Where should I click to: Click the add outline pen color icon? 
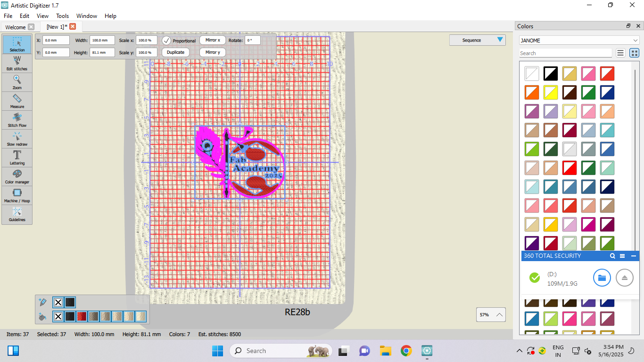(43, 303)
